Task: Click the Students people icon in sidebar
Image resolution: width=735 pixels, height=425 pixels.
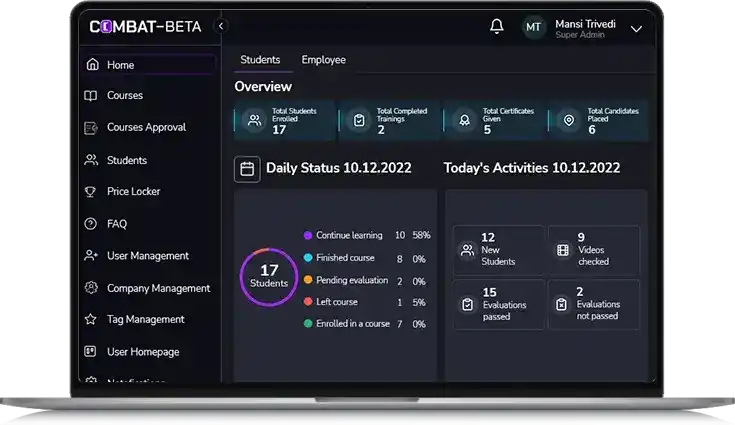Action: point(91,160)
